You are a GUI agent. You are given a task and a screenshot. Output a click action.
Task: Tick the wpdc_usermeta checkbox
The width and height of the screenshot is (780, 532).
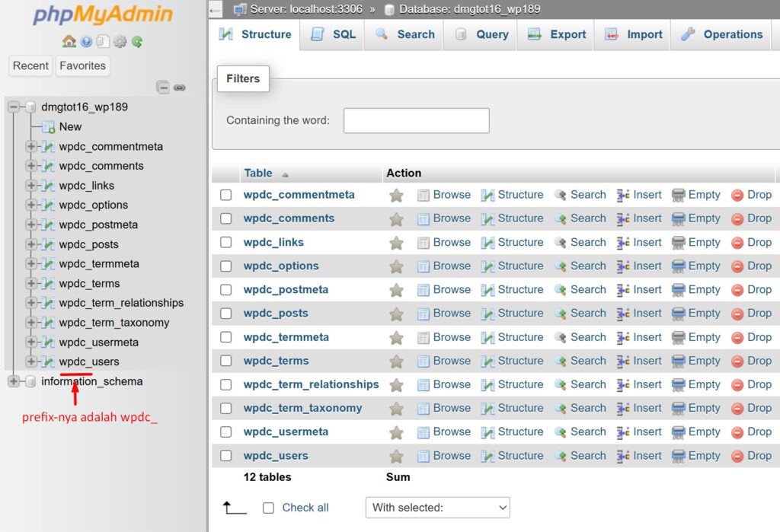point(225,432)
